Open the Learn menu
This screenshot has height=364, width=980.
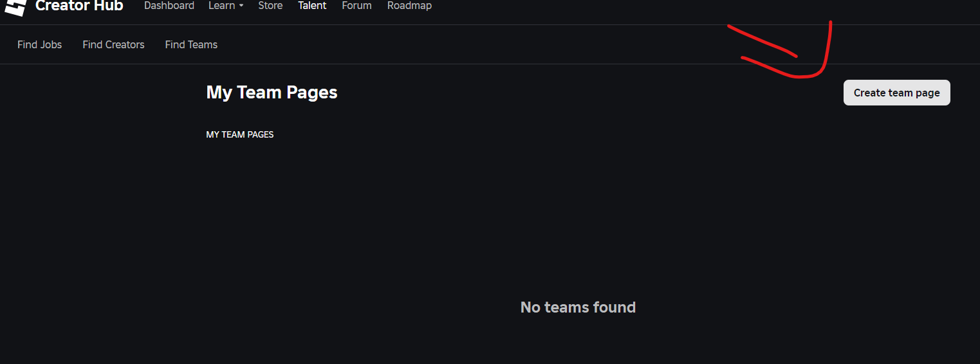click(x=222, y=6)
